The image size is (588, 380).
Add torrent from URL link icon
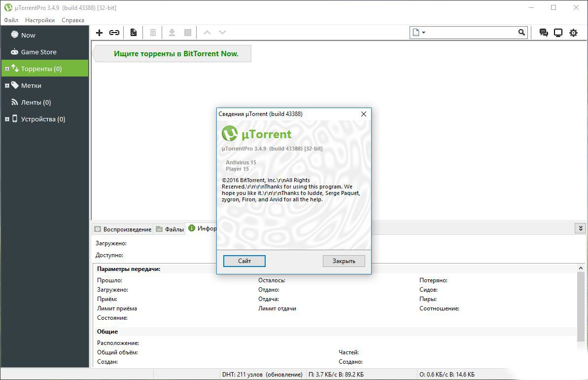pos(114,33)
